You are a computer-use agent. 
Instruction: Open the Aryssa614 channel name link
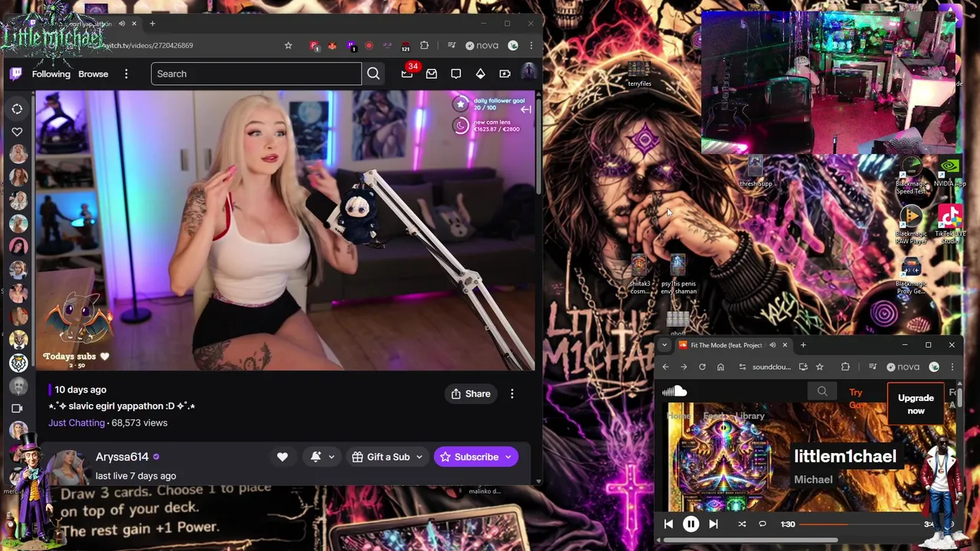(x=122, y=456)
